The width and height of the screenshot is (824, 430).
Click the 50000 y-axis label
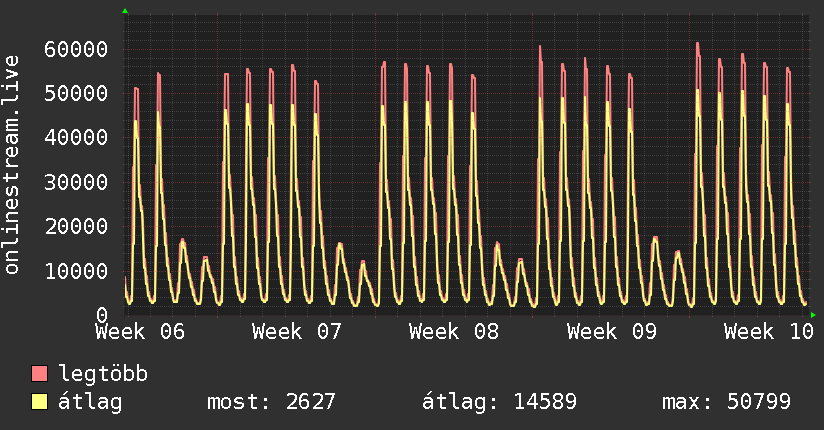point(76,94)
